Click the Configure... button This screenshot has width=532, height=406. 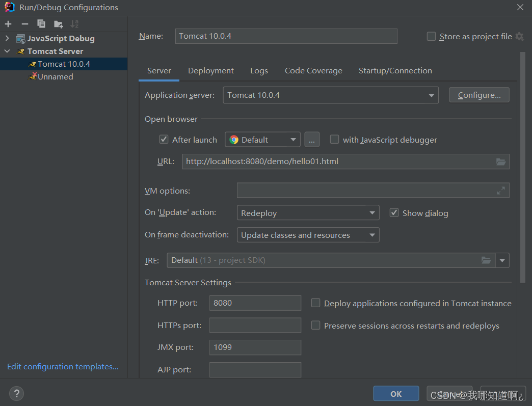479,95
